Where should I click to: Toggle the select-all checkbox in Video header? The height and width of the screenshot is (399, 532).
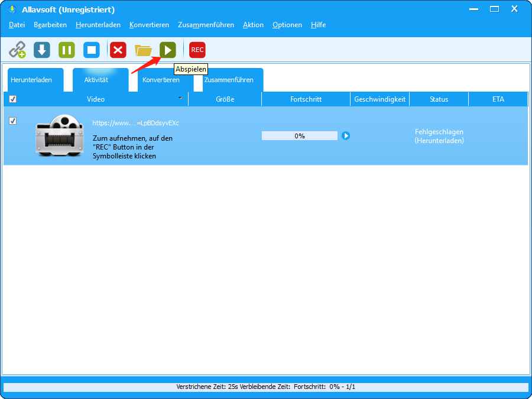[x=13, y=99]
